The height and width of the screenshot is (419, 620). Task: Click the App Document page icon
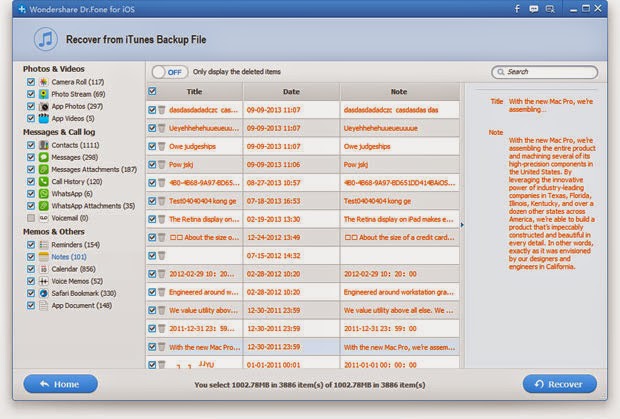[x=43, y=306]
